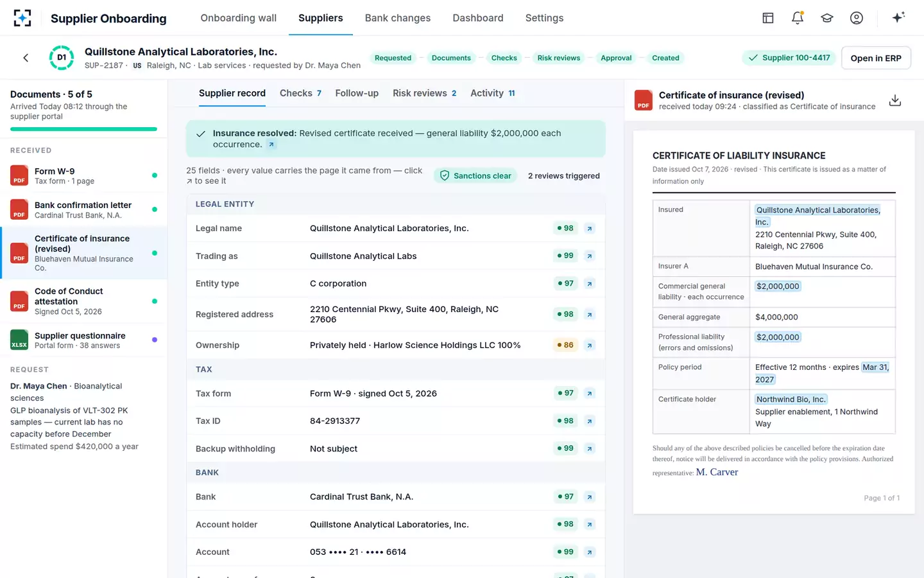Click the Ownership confidence score 86
Screen dimensions: 924x578
point(565,346)
